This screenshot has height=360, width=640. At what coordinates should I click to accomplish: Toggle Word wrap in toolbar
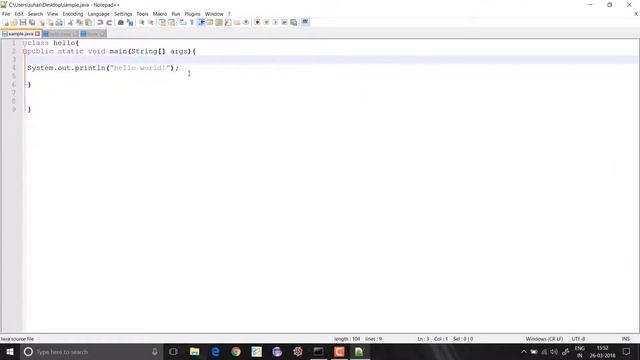(182, 22)
